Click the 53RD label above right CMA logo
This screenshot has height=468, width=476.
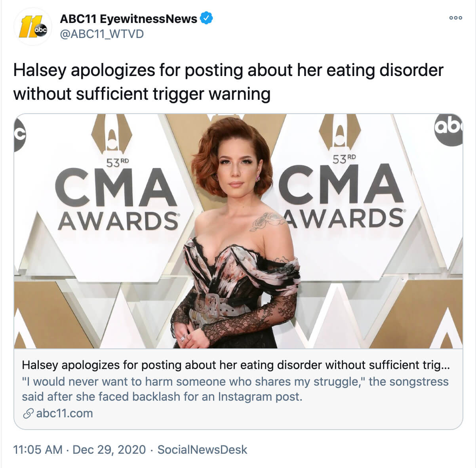click(x=344, y=159)
